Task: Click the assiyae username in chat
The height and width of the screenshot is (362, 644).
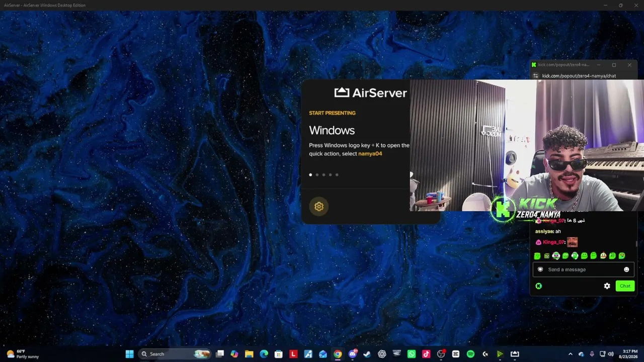Action: point(544,231)
